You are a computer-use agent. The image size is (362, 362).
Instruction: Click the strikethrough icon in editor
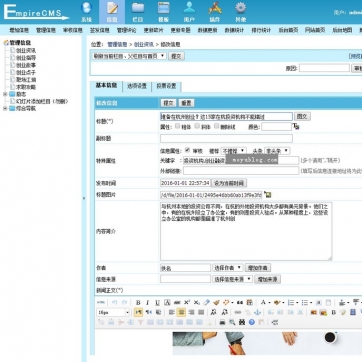coord(177,303)
